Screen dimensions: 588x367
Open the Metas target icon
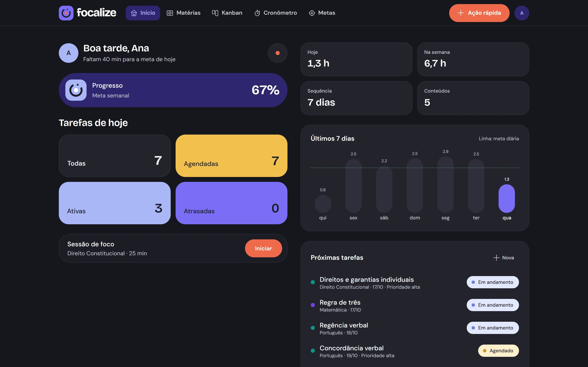tap(312, 13)
